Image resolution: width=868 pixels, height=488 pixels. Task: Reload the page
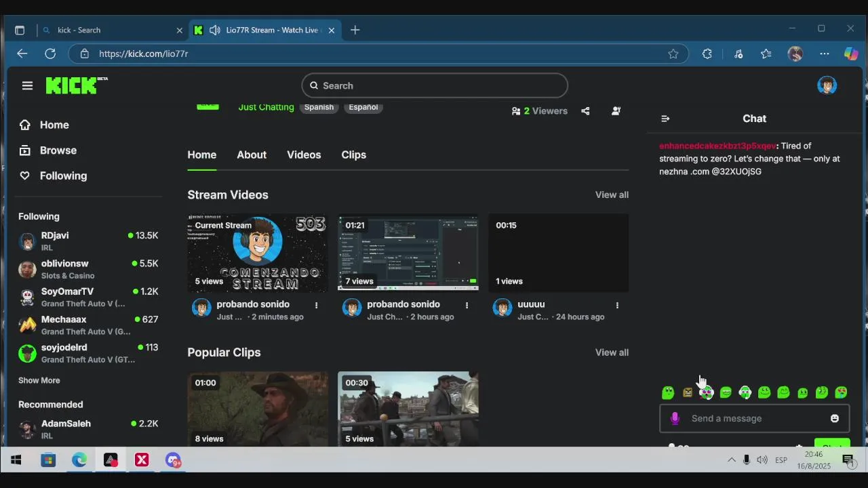[x=50, y=54]
